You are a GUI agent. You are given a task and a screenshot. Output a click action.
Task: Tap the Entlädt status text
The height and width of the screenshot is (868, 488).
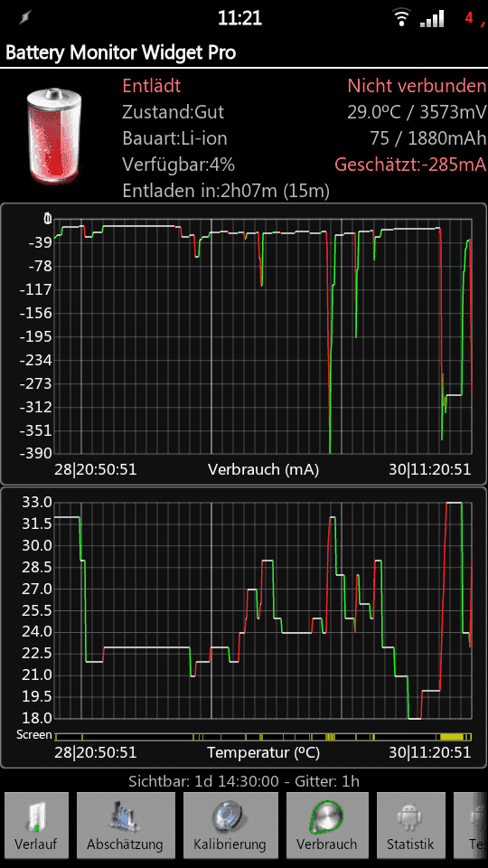(151, 86)
